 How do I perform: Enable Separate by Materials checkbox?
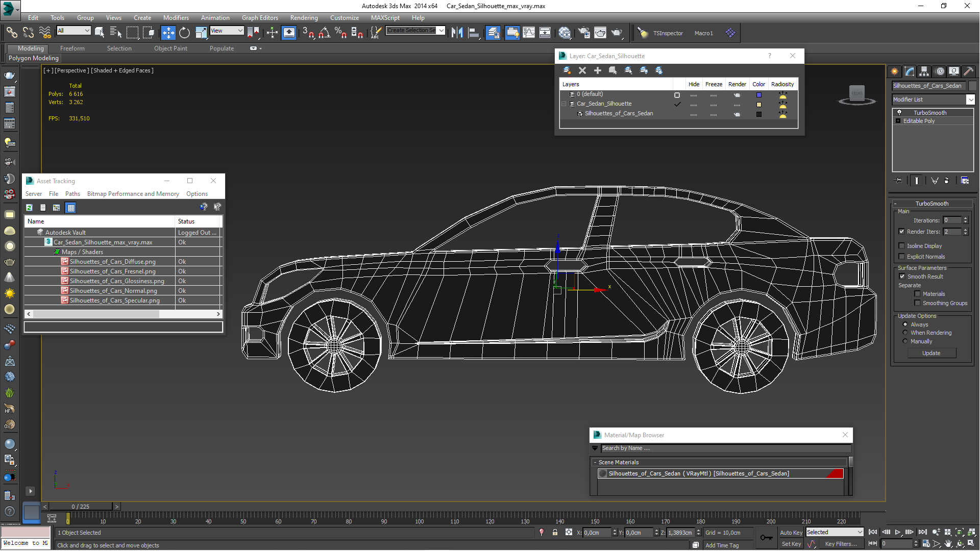click(x=918, y=294)
